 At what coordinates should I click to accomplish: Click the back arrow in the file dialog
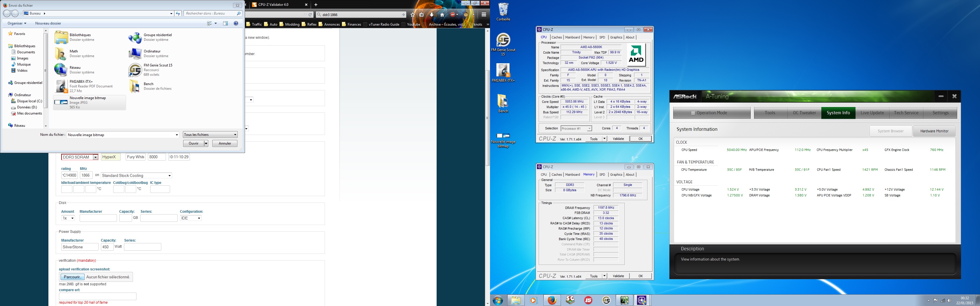[6, 13]
